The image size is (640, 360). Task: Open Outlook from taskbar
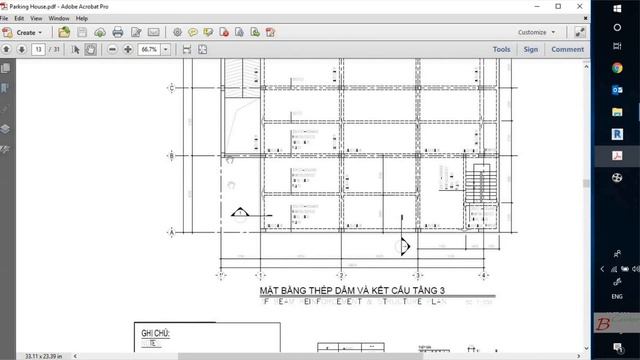(617, 90)
